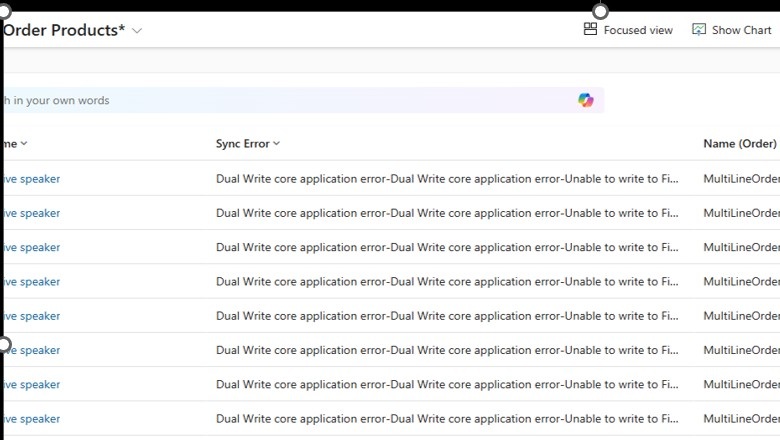Open the sixth speaker product link
The height and width of the screenshot is (440, 780).
[32, 351]
